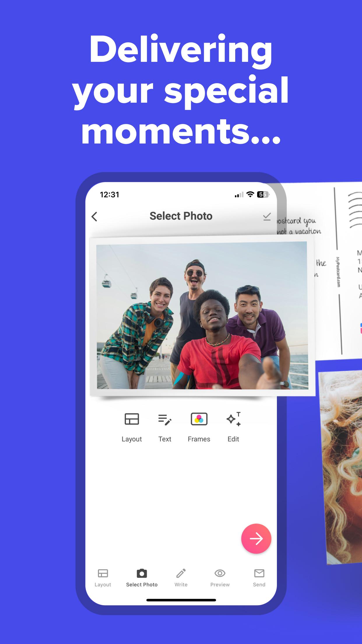This screenshot has width=362, height=644.
Task: Tap the Wi-Fi icon in status bar
Action: point(250,195)
